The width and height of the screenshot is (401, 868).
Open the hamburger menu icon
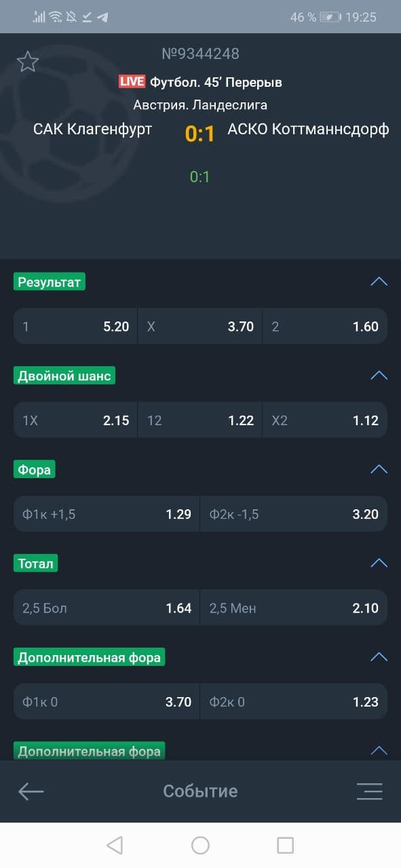click(370, 791)
